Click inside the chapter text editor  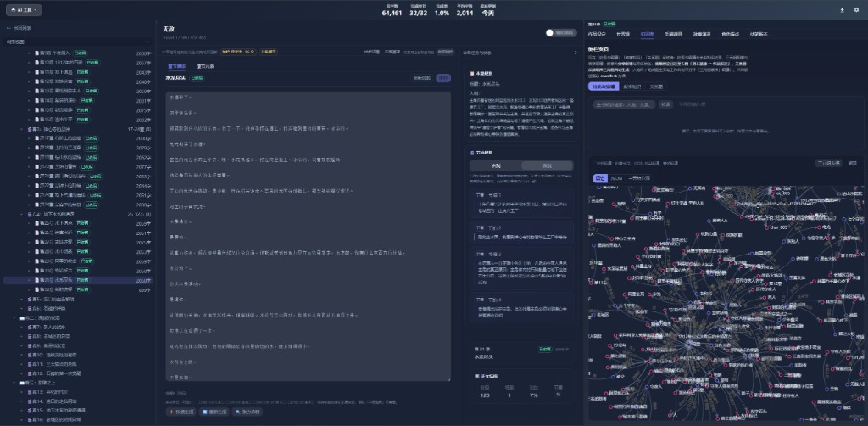click(x=308, y=236)
